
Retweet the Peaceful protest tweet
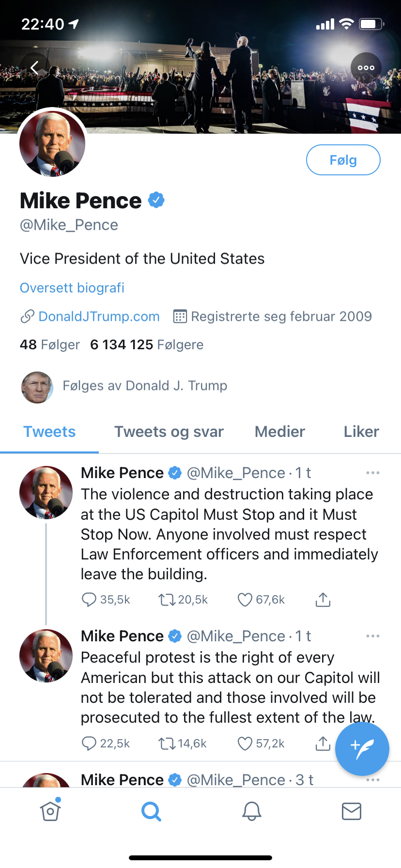pyautogui.click(x=167, y=744)
